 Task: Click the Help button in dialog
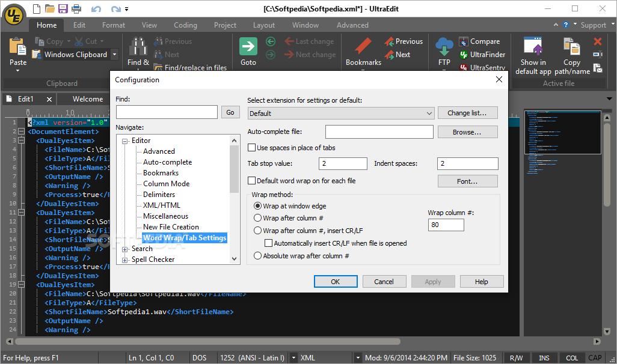(x=481, y=282)
